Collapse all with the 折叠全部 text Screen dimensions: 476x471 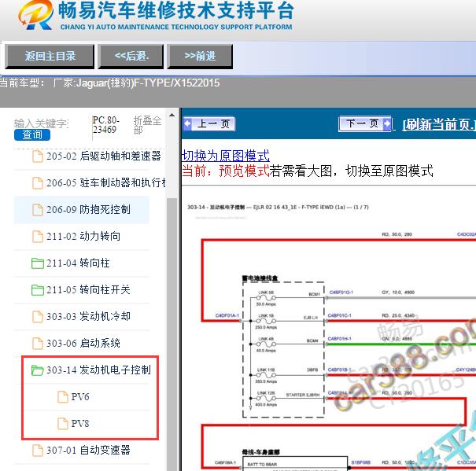pos(148,125)
